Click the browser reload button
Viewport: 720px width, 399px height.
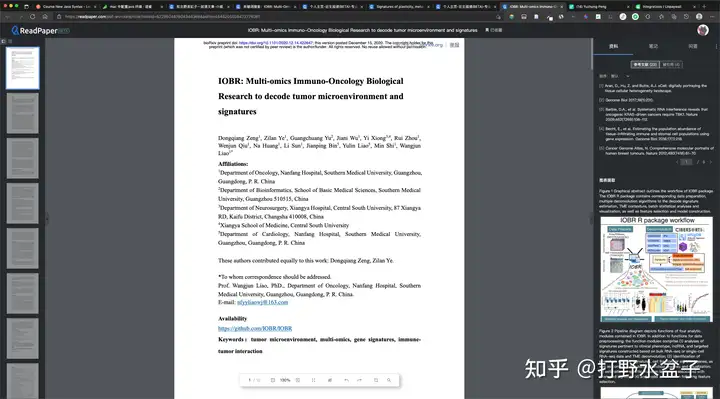32,17
